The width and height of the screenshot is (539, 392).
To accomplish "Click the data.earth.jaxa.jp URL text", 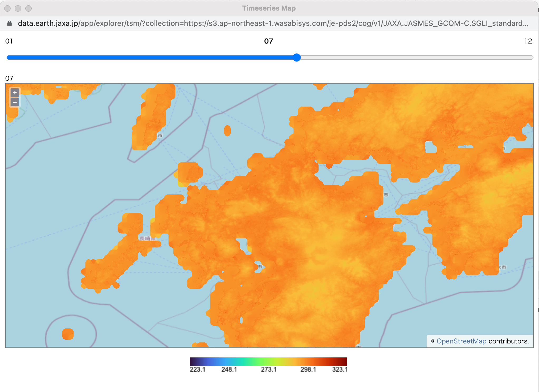I will [x=47, y=23].
